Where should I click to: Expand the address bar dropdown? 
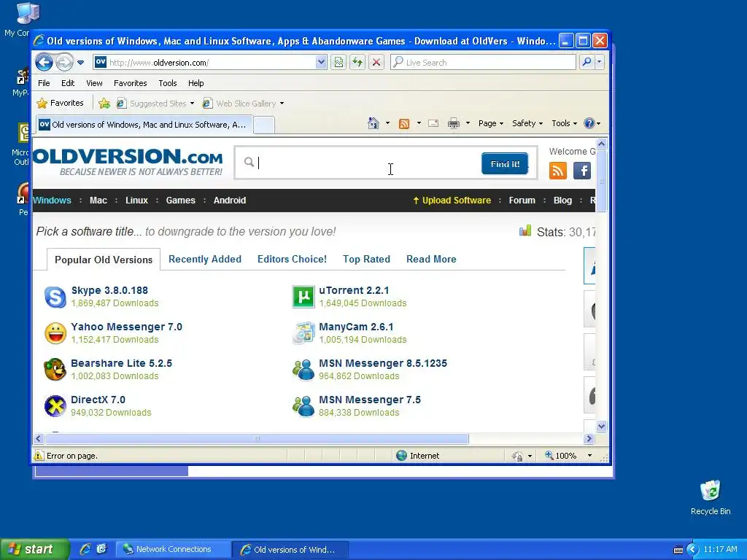321,63
